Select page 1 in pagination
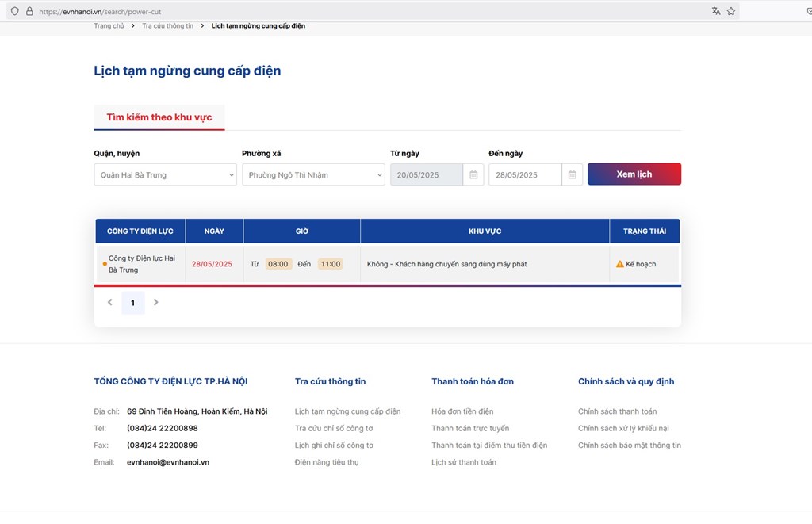This screenshot has height=524, width=812. 132,303
